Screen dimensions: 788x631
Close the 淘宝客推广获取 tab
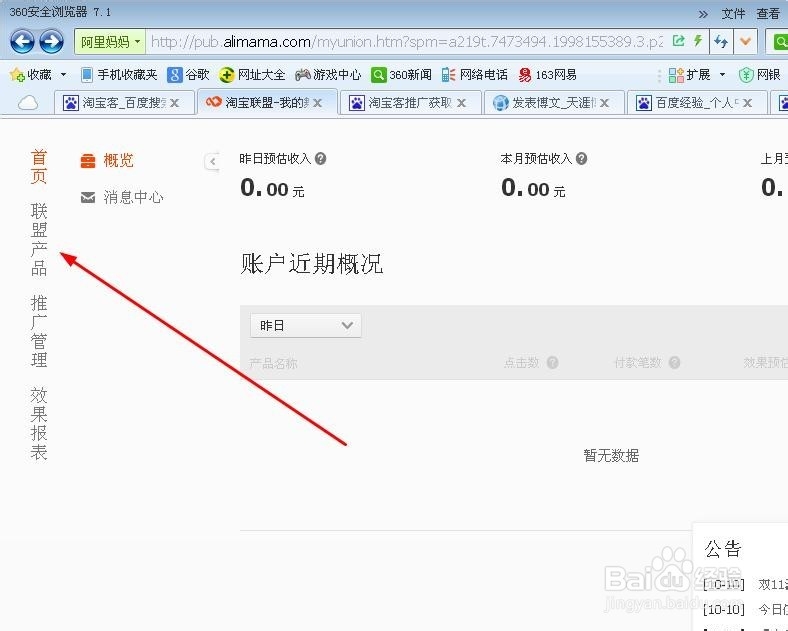coord(461,103)
